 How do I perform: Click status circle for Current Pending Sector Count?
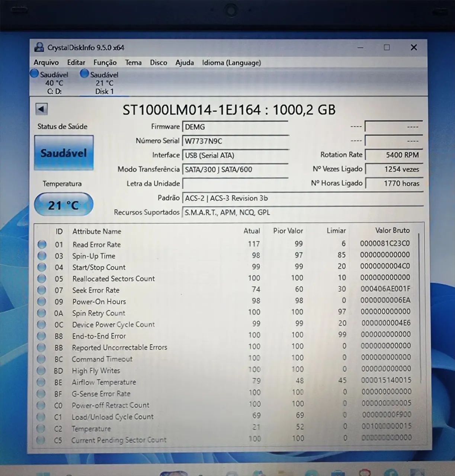[41, 441]
